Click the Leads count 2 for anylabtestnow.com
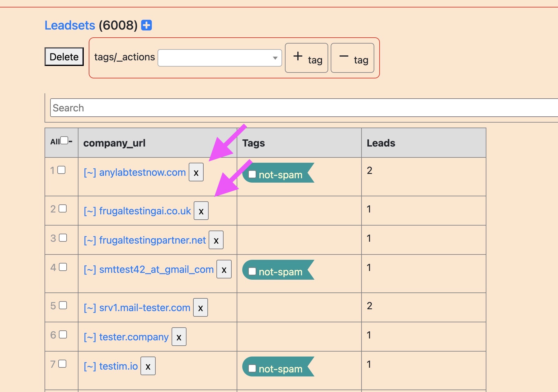This screenshot has width=558, height=392. tap(370, 170)
